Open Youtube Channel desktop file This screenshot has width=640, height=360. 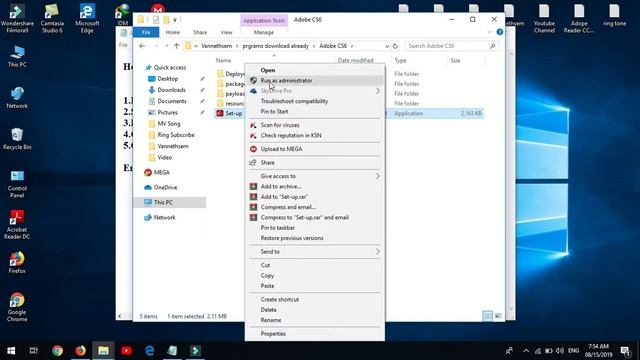pyautogui.click(x=544, y=19)
